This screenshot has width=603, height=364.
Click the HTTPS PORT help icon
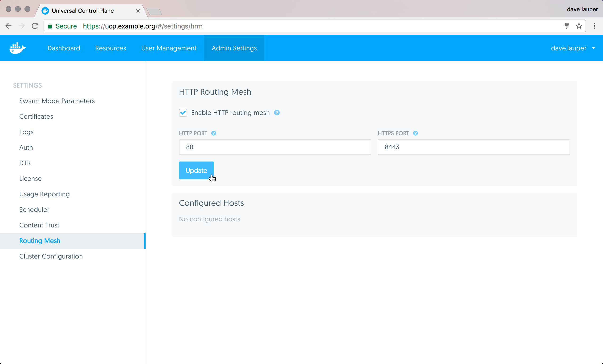pyautogui.click(x=415, y=133)
